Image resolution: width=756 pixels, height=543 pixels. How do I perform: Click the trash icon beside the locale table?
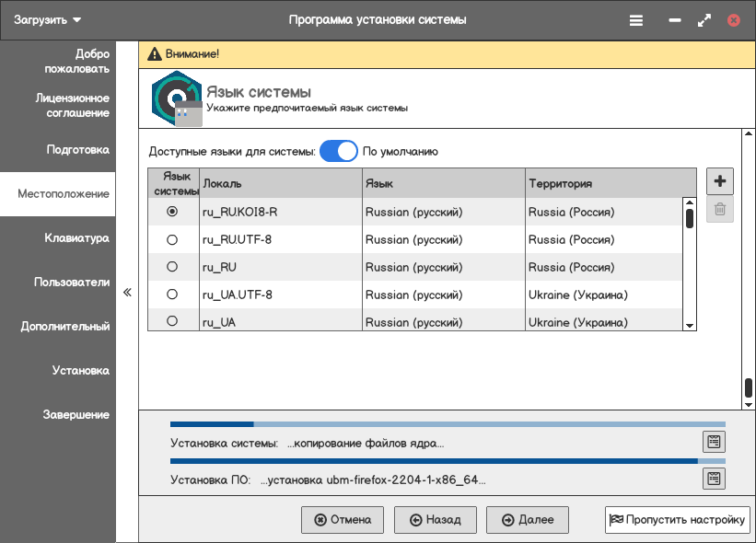[720, 210]
